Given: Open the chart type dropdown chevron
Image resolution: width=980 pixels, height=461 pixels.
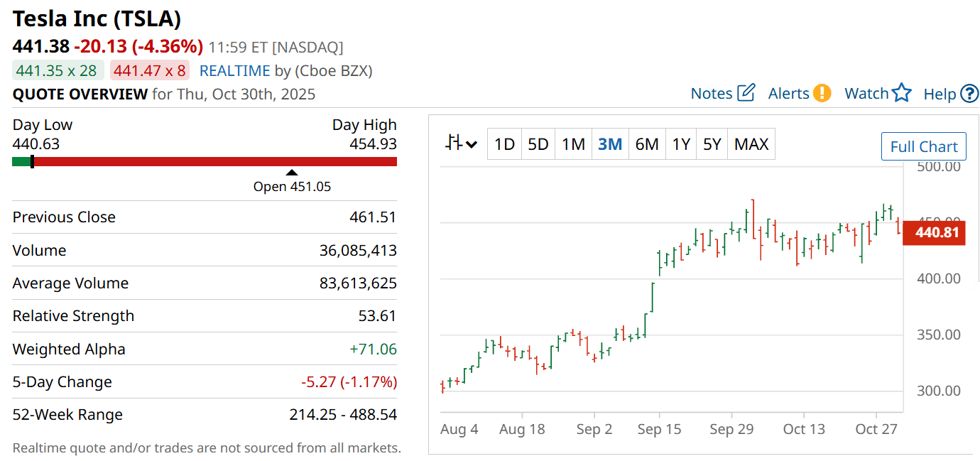Looking at the screenshot, I should [472, 145].
